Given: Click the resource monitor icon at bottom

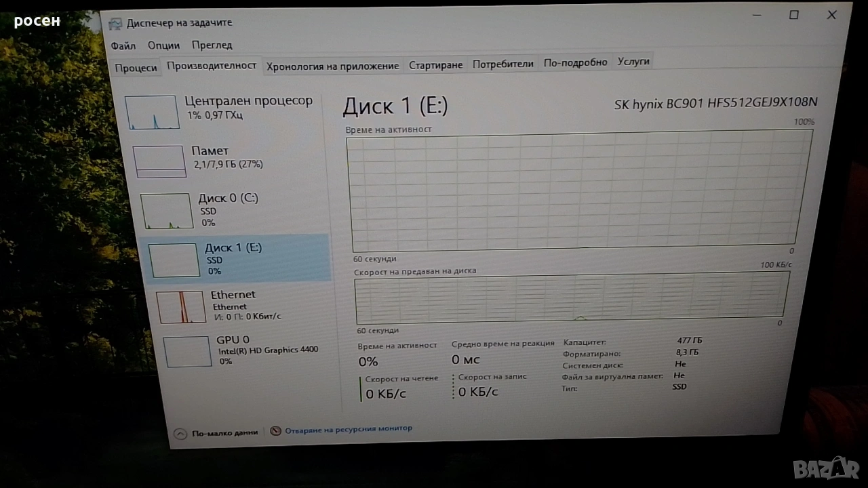Looking at the screenshot, I should [x=275, y=430].
